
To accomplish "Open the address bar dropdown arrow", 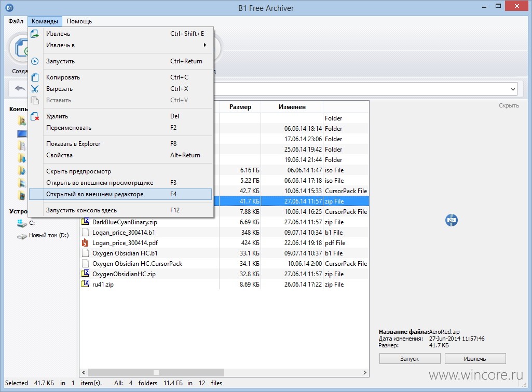I will [x=513, y=89].
